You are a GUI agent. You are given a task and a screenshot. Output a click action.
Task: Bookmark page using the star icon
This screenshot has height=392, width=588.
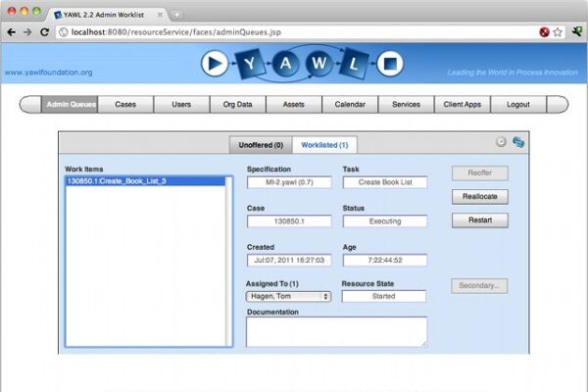558,31
